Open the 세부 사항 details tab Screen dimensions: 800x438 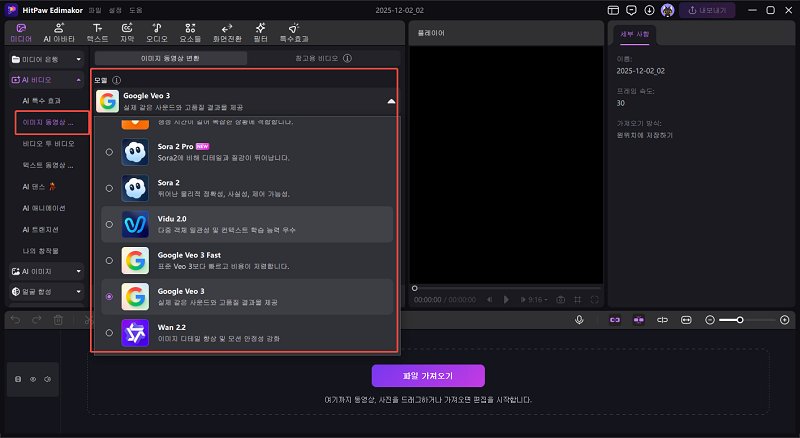pos(635,34)
